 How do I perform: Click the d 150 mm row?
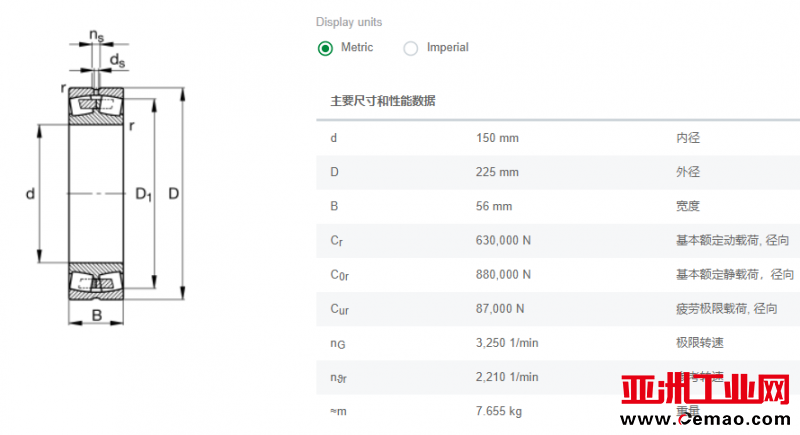[558, 138]
